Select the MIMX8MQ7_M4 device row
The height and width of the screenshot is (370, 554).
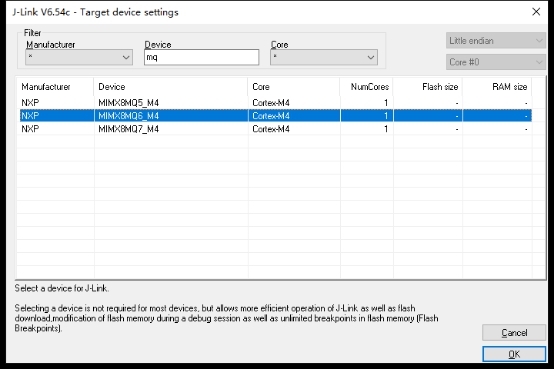(x=276, y=129)
